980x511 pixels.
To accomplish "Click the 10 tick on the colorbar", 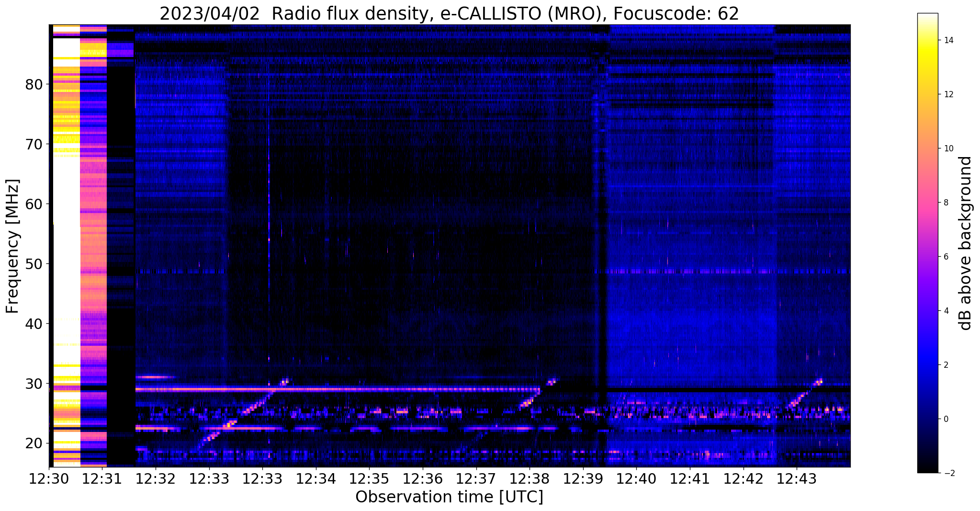I will click(x=947, y=149).
